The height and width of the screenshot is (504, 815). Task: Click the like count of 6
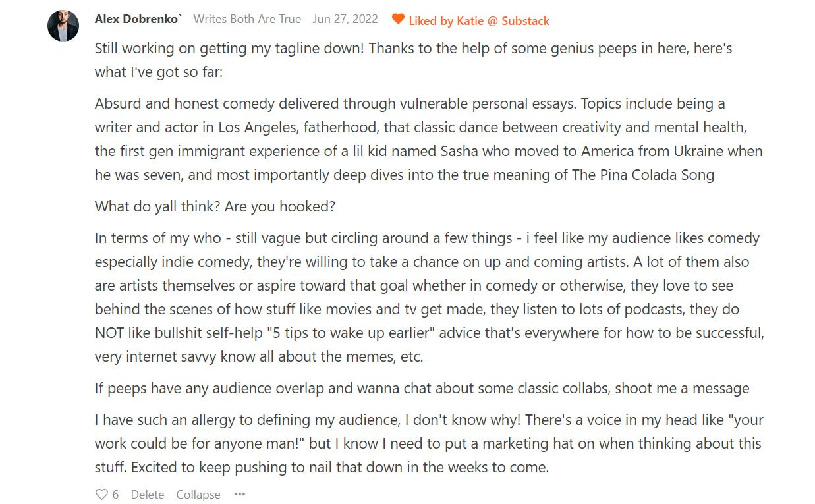115,494
